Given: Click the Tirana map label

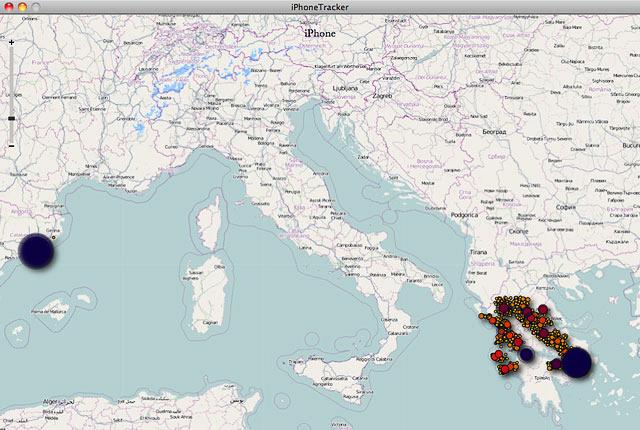Looking at the screenshot, I should pyautogui.click(x=478, y=252).
